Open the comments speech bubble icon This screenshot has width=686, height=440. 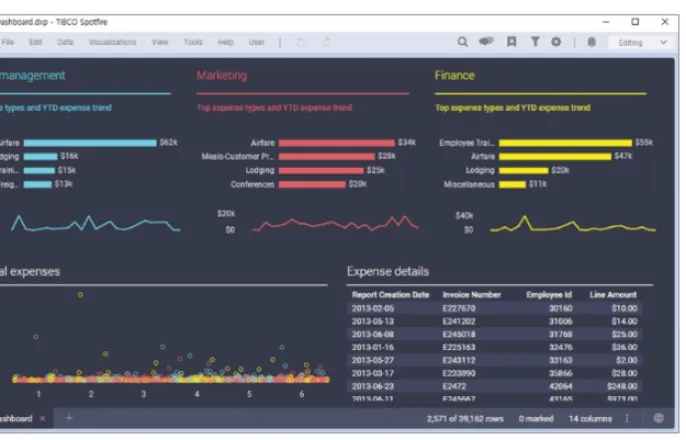486,41
